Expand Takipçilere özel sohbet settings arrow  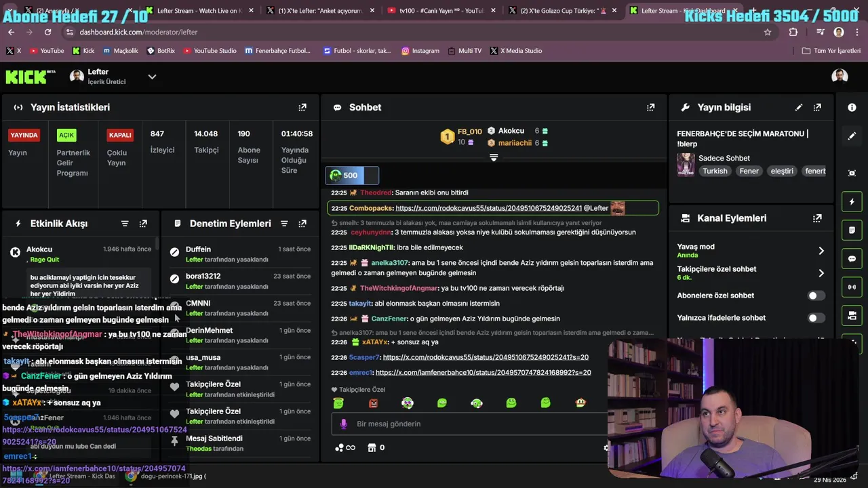(x=821, y=273)
